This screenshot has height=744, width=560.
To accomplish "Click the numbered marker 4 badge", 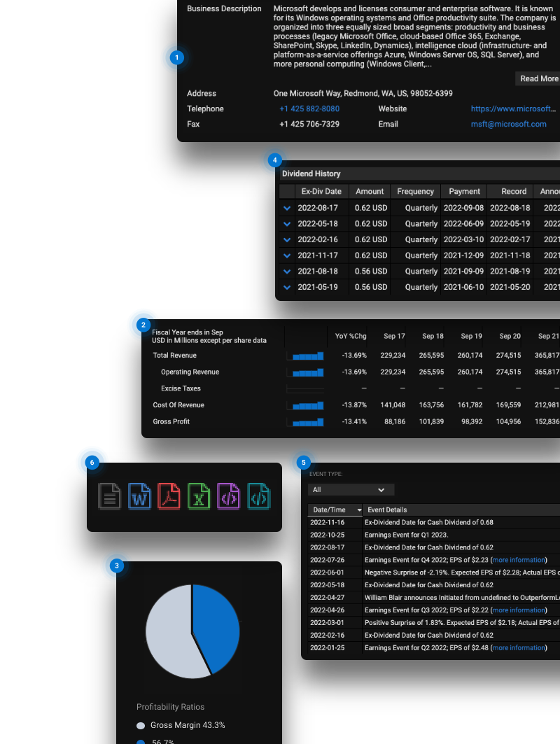I will click(275, 160).
